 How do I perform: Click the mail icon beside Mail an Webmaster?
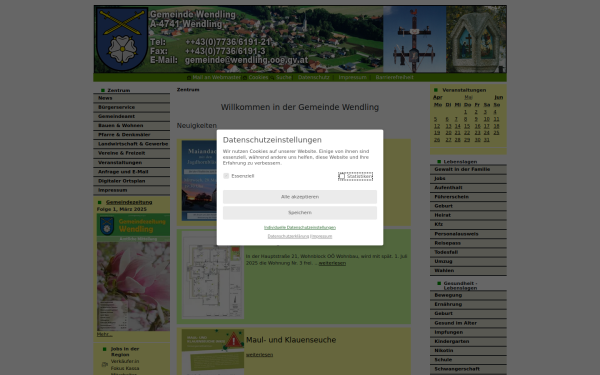tap(189, 78)
